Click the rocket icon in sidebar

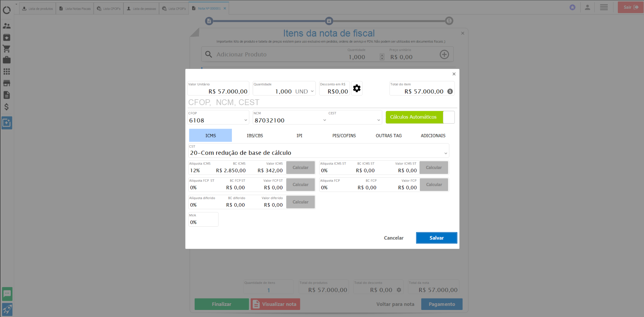(7, 309)
